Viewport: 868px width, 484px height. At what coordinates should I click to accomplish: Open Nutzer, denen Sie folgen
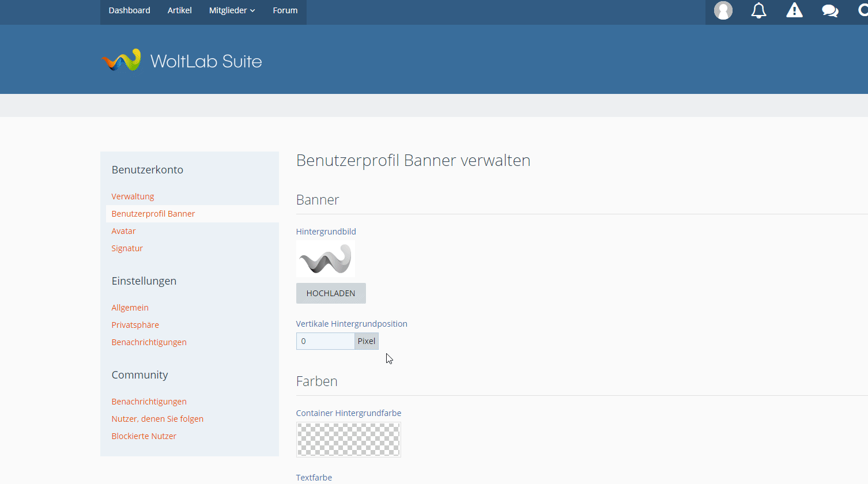pos(157,419)
